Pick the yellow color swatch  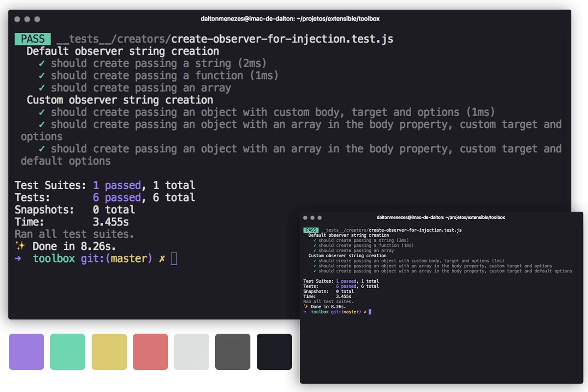pyautogui.click(x=109, y=352)
